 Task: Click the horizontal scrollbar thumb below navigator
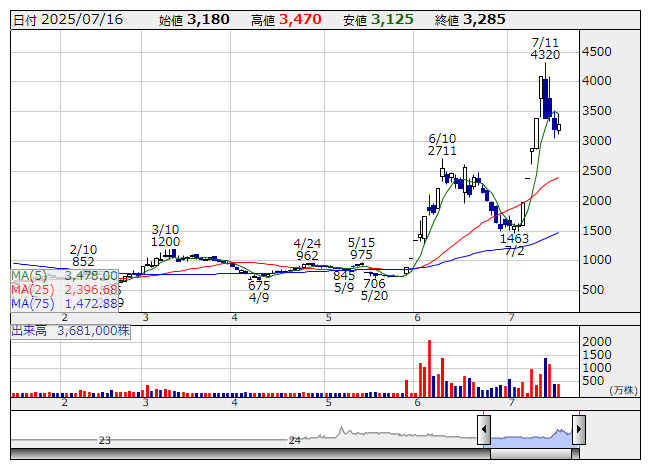531,457
